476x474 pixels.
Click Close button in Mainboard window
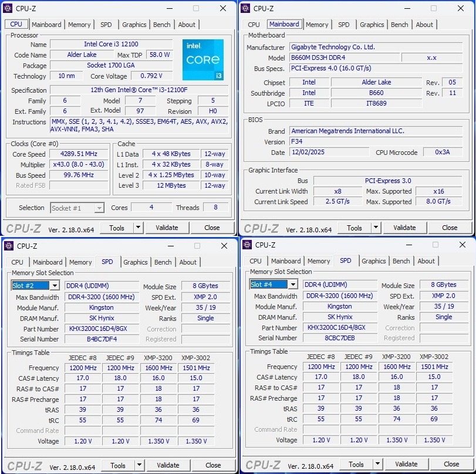tap(450, 228)
